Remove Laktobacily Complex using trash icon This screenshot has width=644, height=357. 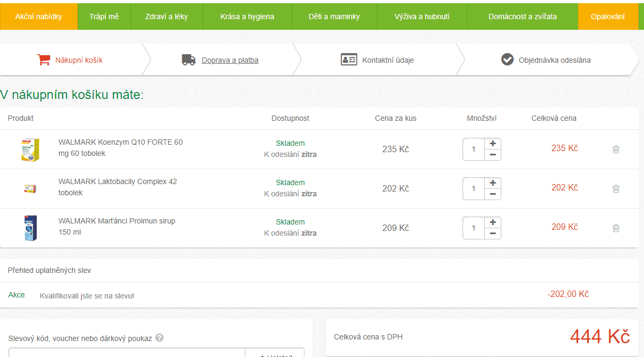(616, 189)
